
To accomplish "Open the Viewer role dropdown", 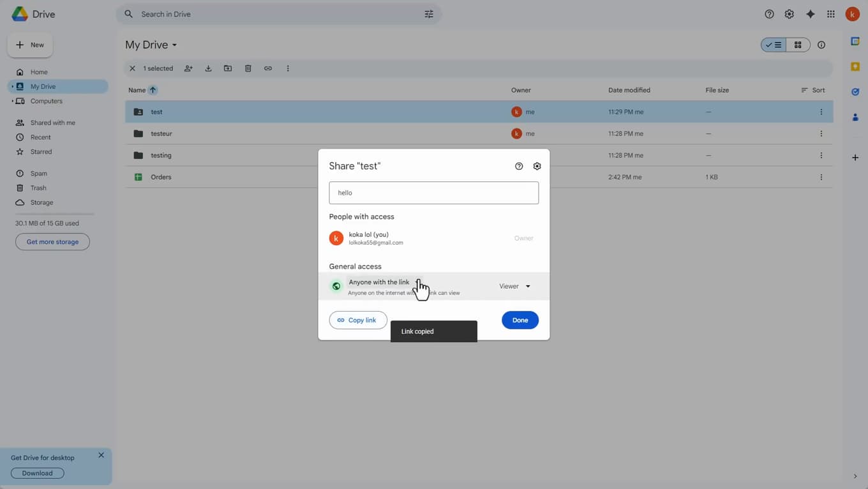I will point(515,286).
